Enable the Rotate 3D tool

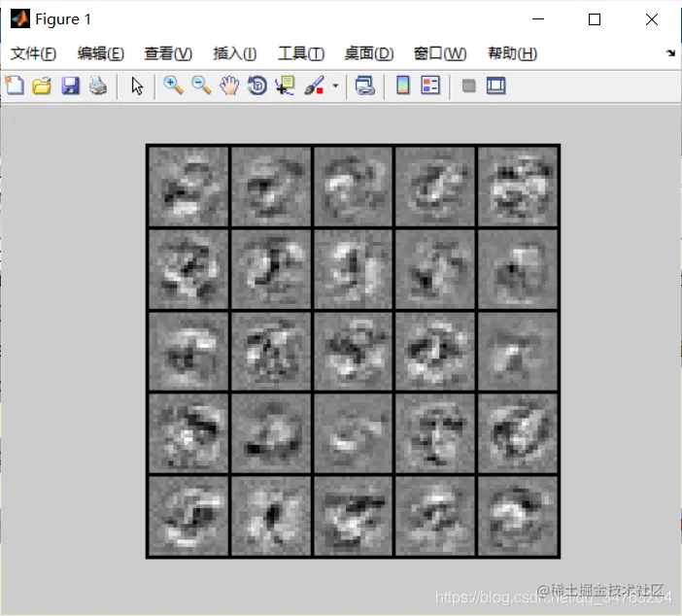[x=257, y=86]
